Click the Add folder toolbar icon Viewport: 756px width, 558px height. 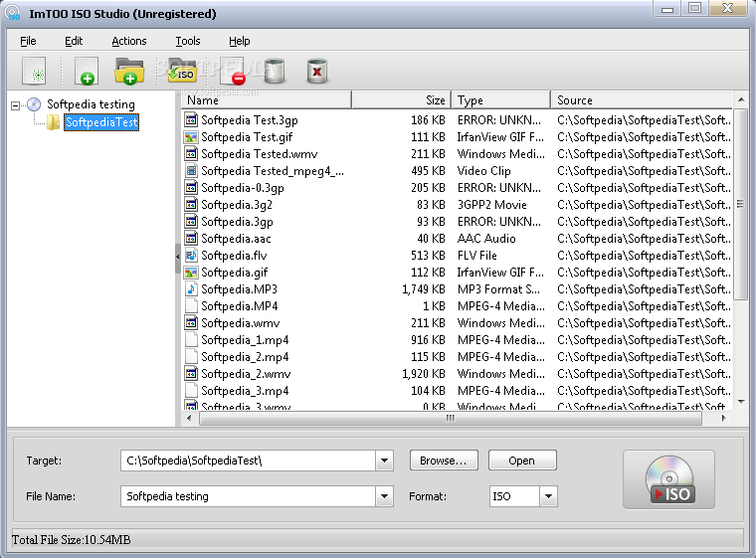pyautogui.click(x=129, y=72)
